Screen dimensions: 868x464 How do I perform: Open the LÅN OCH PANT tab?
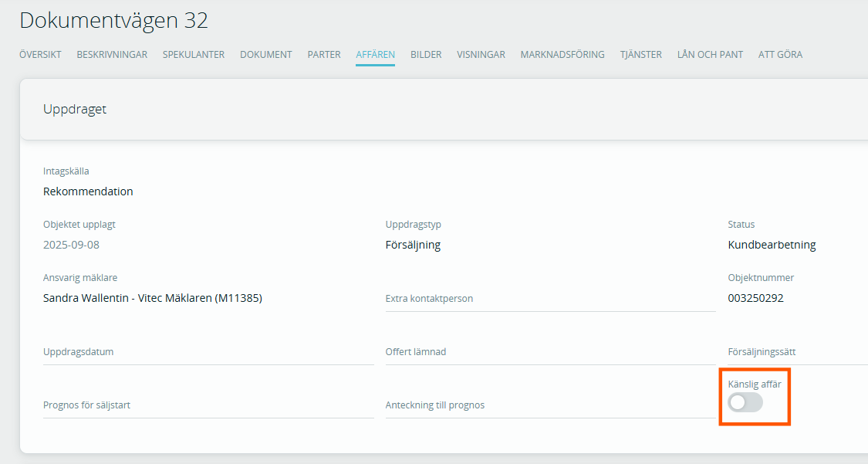(710, 55)
